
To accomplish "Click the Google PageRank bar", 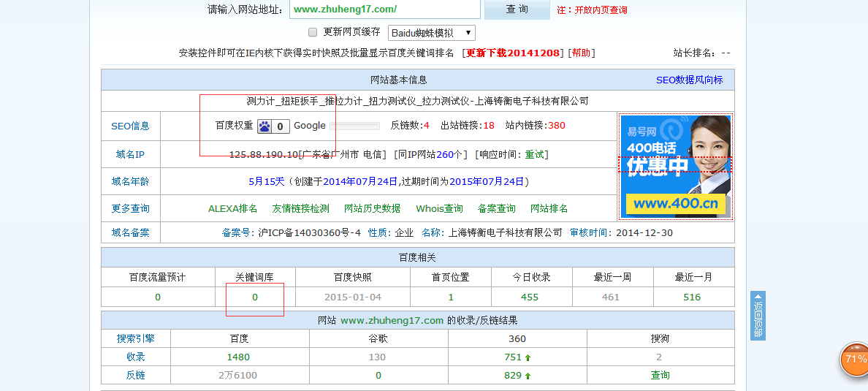I will point(355,126).
